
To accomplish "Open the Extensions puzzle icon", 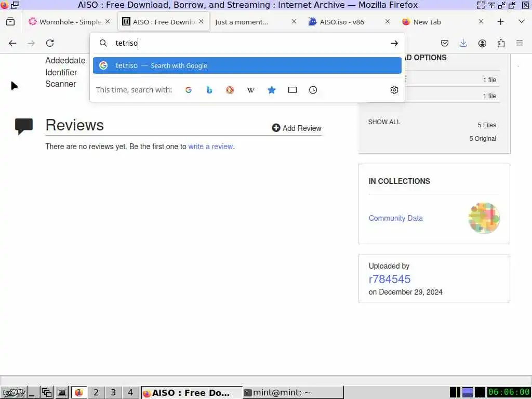I will 501,43.
